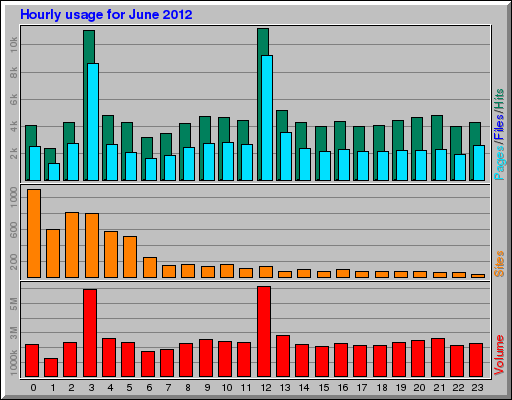Click hour label '4' on the x-axis
The width and height of the screenshot is (512, 400).
coord(110,388)
